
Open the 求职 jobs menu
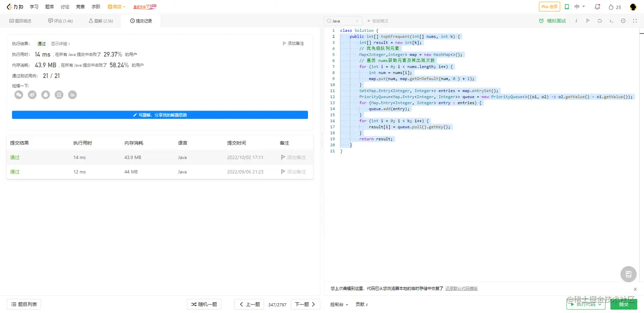click(96, 7)
